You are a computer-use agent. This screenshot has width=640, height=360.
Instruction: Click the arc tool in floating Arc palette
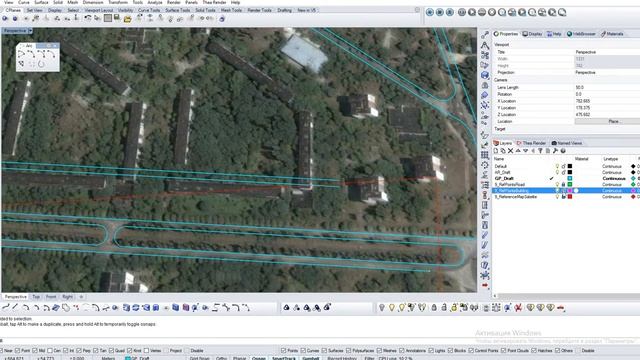click(21, 54)
